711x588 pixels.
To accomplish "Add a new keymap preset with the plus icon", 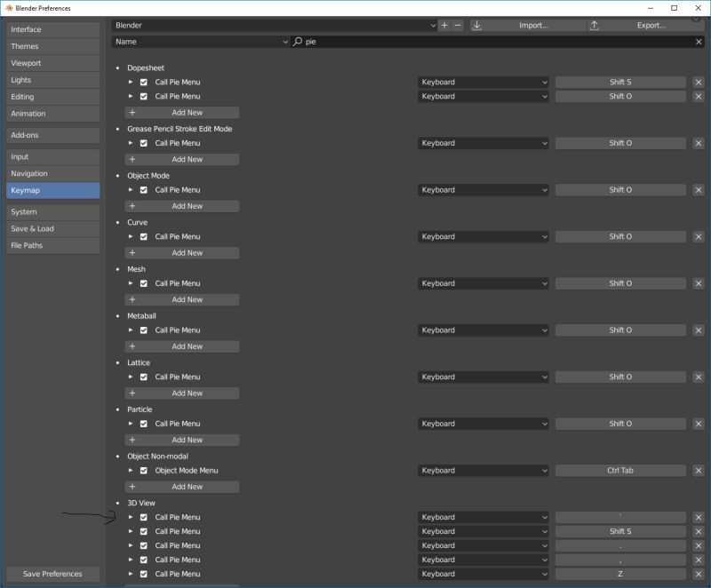I will pyautogui.click(x=443, y=25).
